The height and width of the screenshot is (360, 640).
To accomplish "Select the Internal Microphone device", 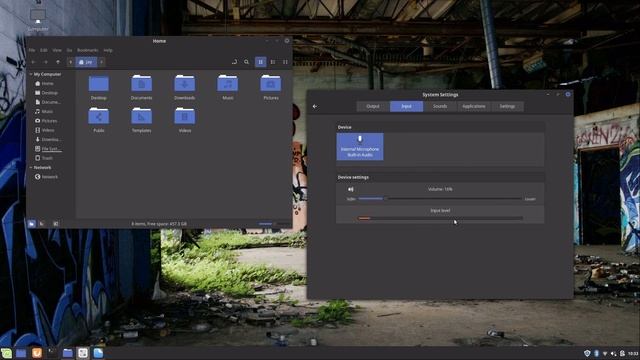I will pyautogui.click(x=360, y=147).
